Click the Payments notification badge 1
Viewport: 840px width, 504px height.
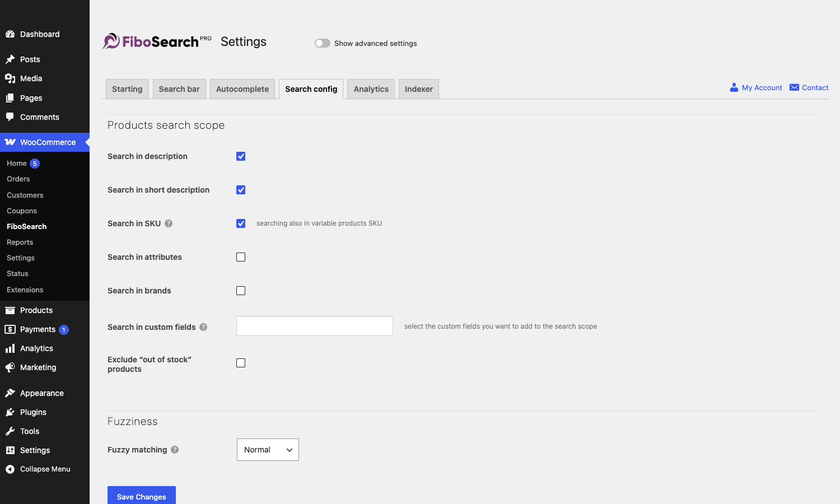pos(64,330)
